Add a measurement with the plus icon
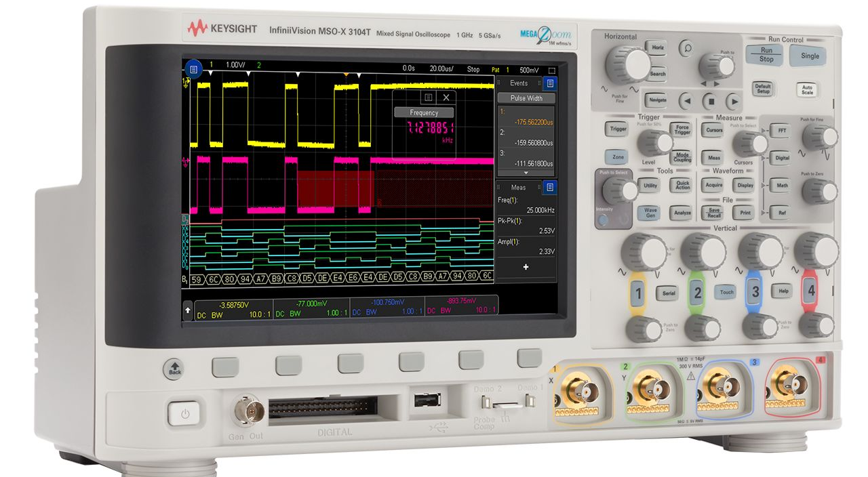Viewport: 868px width, 477px height. (526, 268)
